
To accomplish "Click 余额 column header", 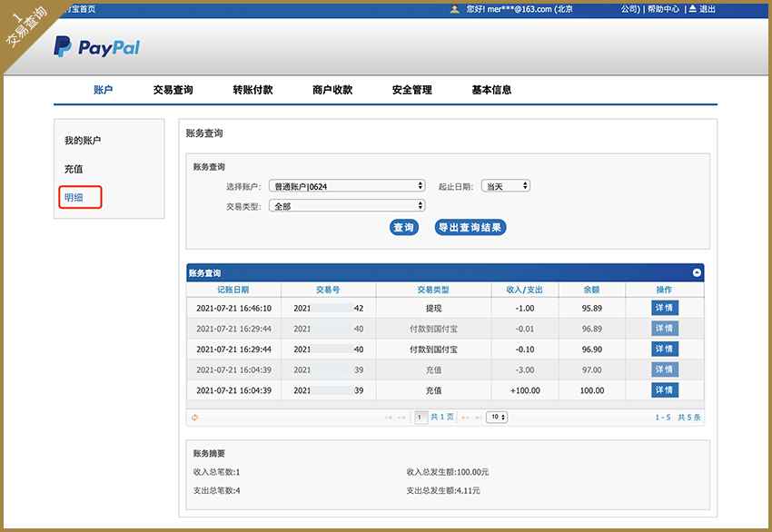I will [592, 290].
